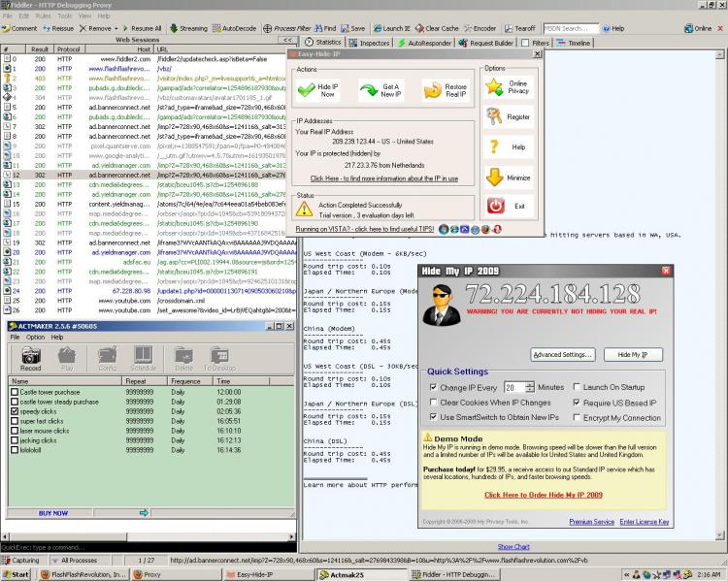The width and height of the screenshot is (728, 582).
Task: Toggle AutoDecode in Fiddler toolbar
Action: pyautogui.click(x=235, y=28)
